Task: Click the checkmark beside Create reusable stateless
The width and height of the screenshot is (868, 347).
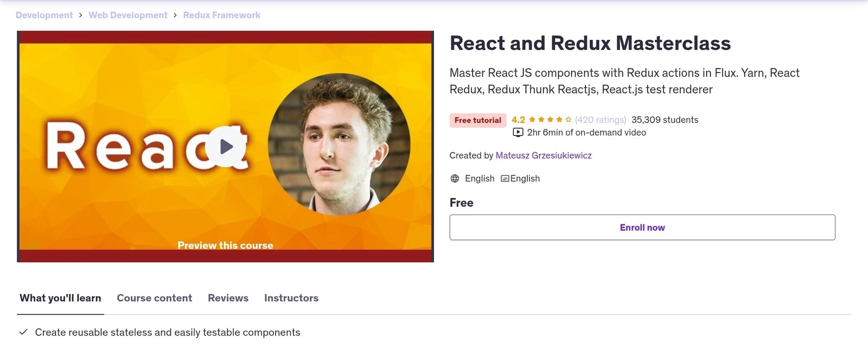Action: tap(23, 332)
